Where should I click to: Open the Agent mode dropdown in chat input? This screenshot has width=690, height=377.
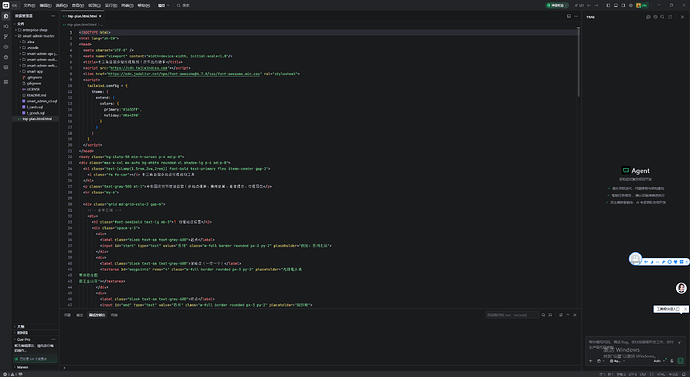pos(617,361)
